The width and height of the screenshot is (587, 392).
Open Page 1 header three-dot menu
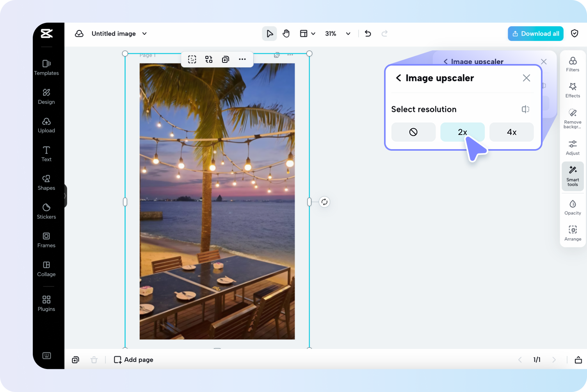pos(290,55)
